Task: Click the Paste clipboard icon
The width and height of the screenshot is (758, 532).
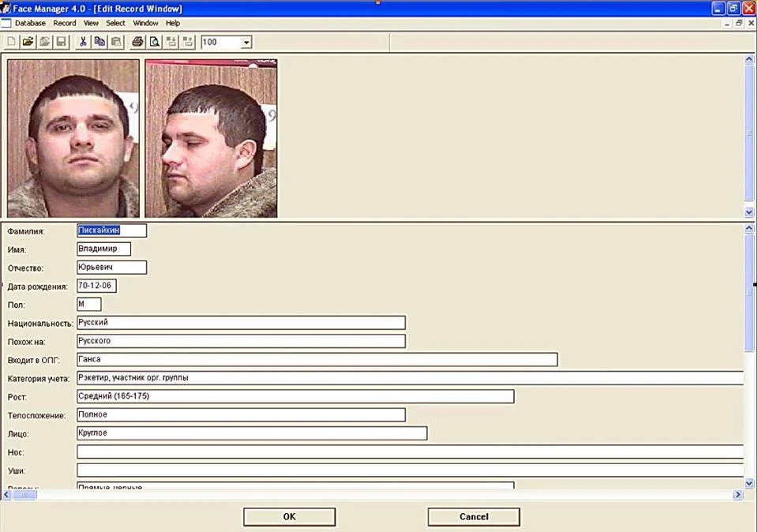Action: [116, 42]
